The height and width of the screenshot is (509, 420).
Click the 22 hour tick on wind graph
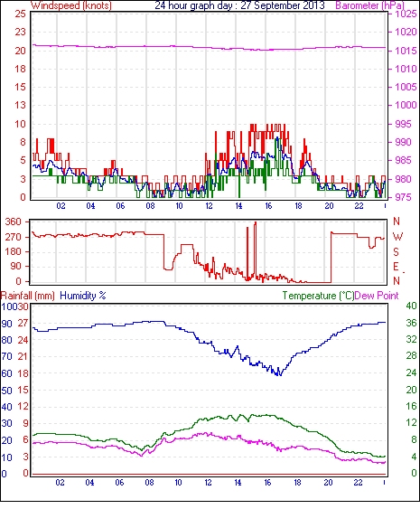[x=358, y=206]
